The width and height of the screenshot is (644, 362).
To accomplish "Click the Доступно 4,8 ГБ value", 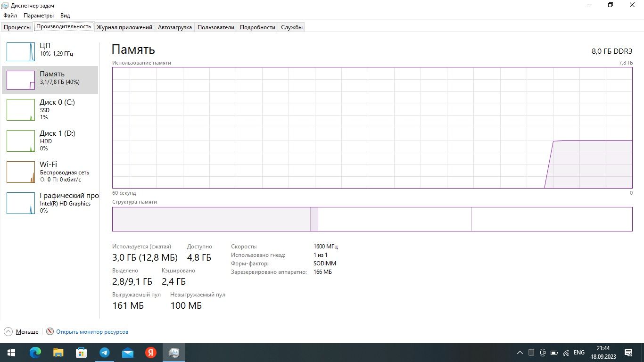I will coord(199,257).
